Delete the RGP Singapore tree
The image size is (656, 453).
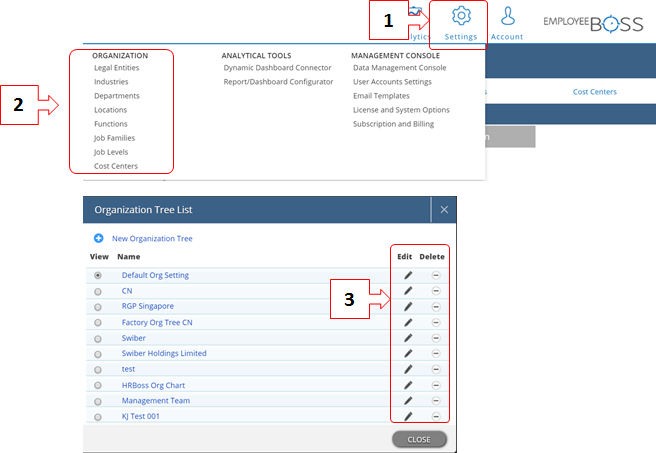tap(436, 307)
